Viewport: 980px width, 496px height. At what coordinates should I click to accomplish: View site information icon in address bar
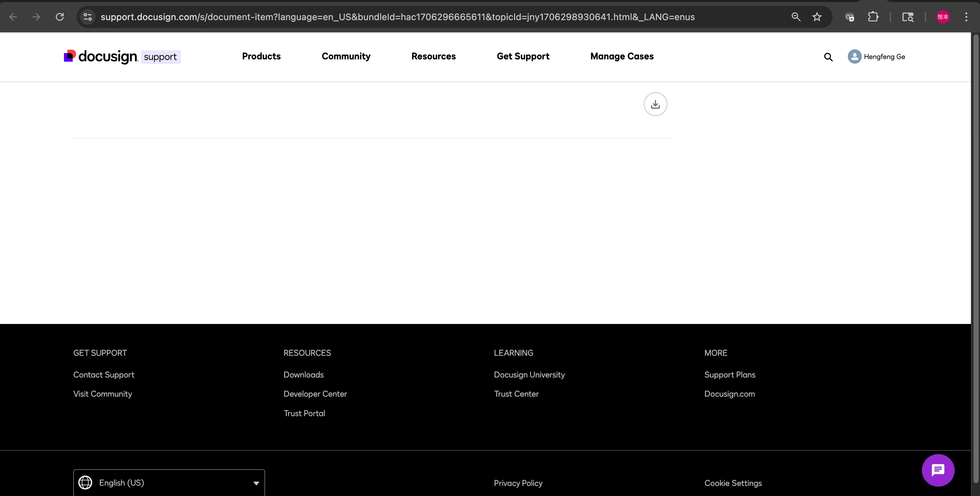pyautogui.click(x=88, y=17)
